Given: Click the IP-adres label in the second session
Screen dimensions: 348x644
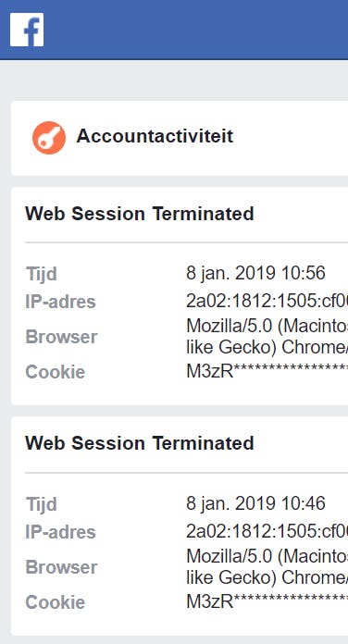Looking at the screenshot, I should click(x=60, y=532).
